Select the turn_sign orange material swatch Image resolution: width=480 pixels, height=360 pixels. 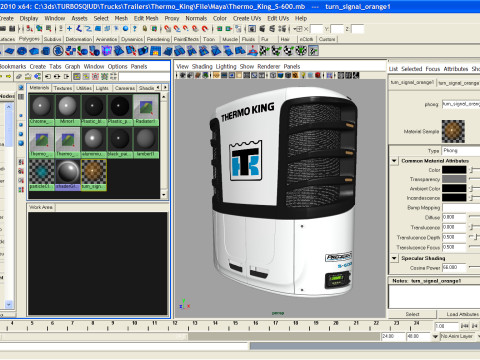(x=94, y=174)
